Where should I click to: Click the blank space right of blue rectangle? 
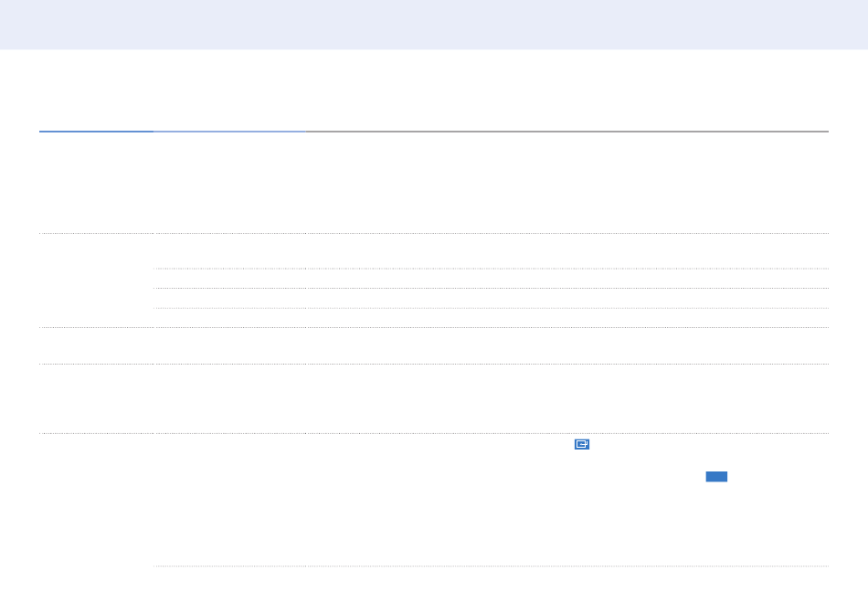(778, 477)
